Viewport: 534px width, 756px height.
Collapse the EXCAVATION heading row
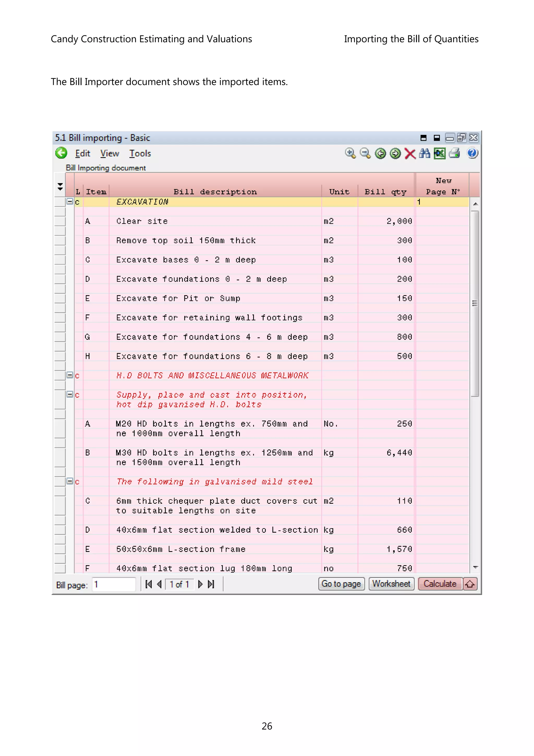(x=70, y=201)
